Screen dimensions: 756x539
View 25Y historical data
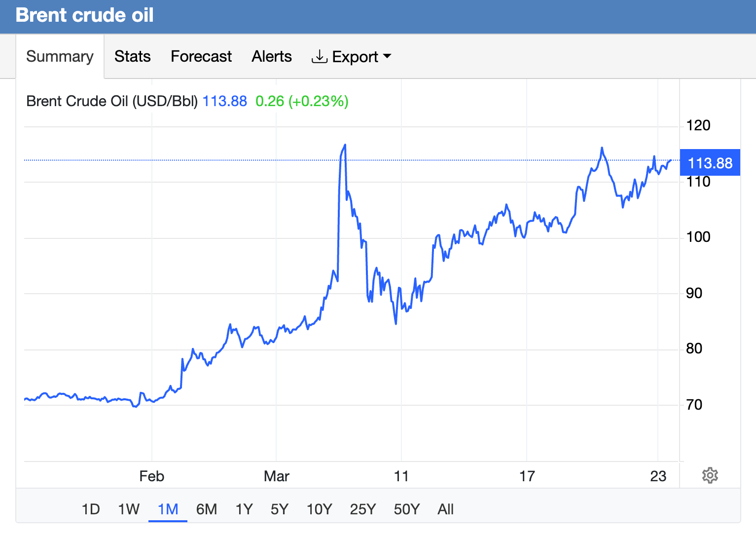coord(362,509)
